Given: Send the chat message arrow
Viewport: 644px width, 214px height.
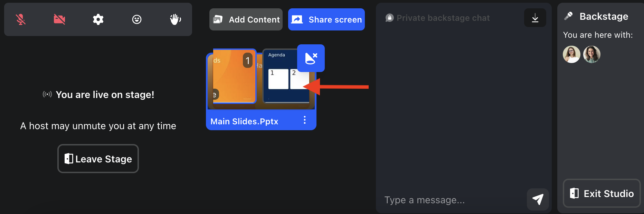Looking at the screenshot, I should [538, 199].
